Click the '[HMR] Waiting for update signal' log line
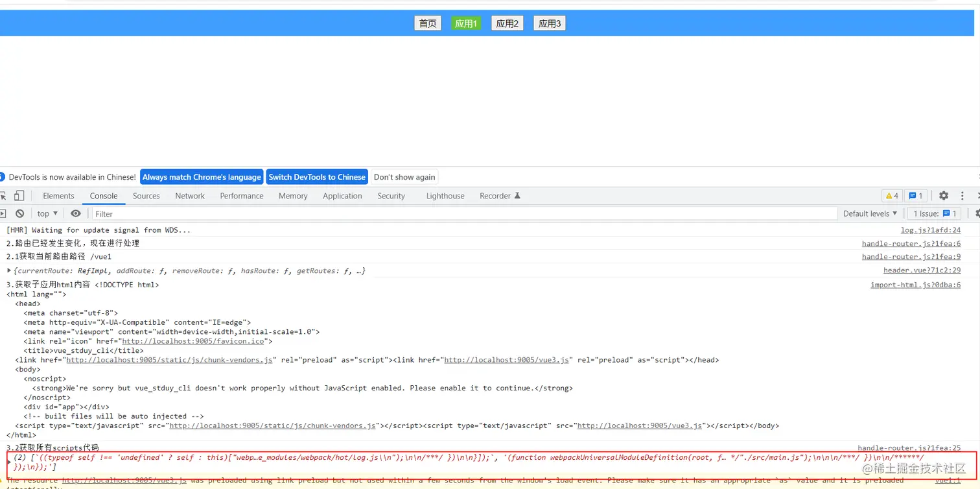Viewport: 980px width, 489px height. pyautogui.click(x=99, y=230)
